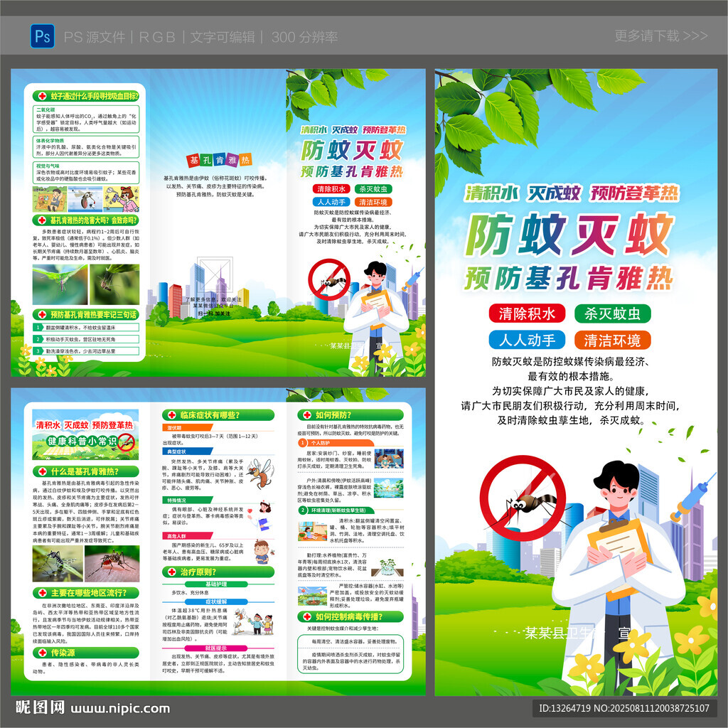Select row 1 翻盆倒罐清积水

(x=86, y=327)
